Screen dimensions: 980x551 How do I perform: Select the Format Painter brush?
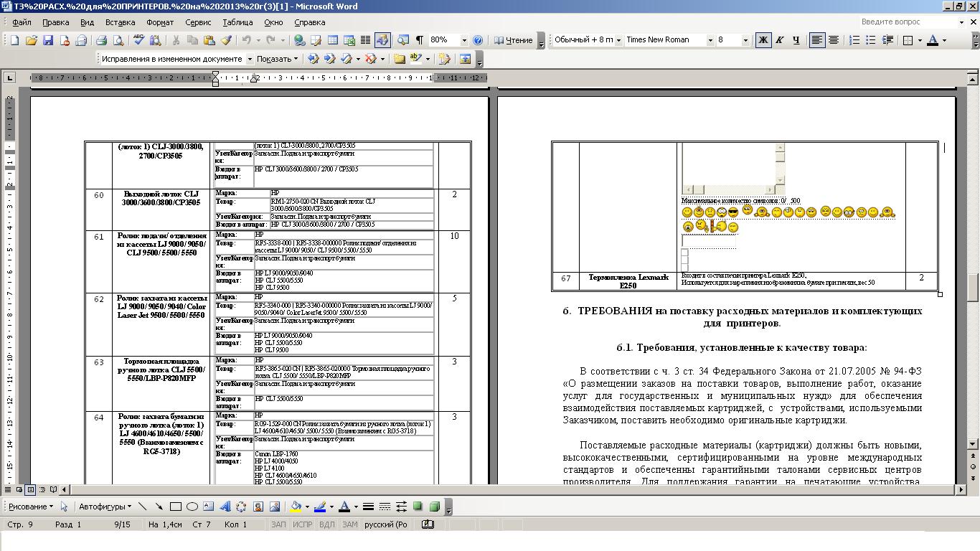point(226,40)
